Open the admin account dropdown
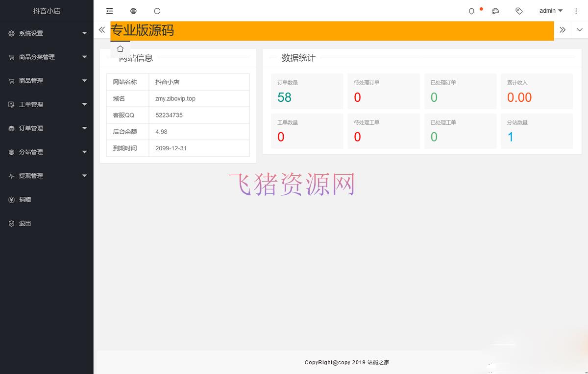The width and height of the screenshot is (588, 374). pos(550,11)
